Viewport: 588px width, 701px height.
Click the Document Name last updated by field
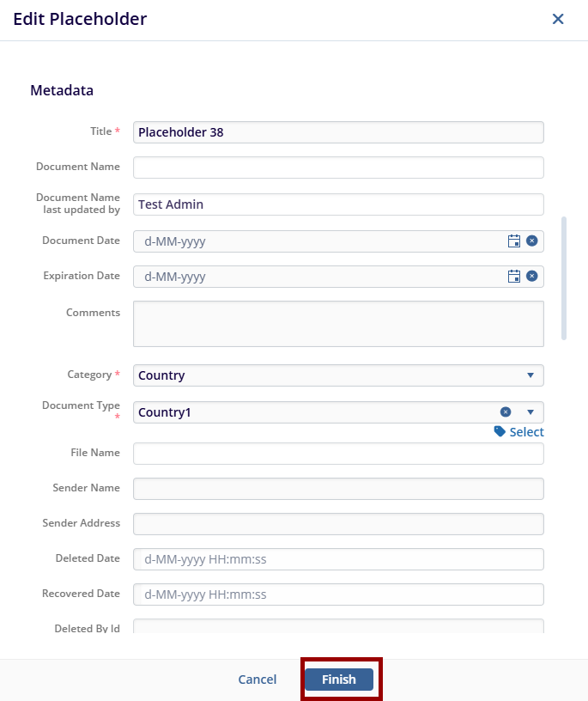click(x=338, y=204)
